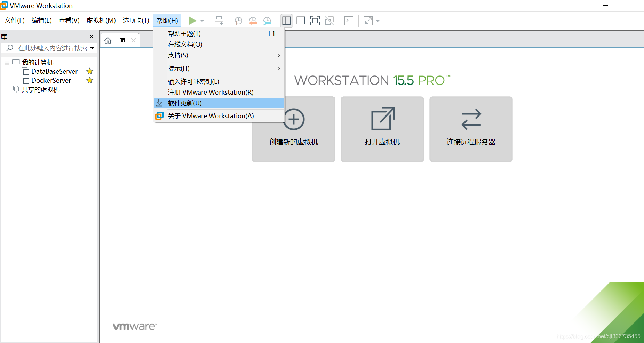Choose 帮助主题(T) from the help menu
This screenshot has width=644, height=343.
coord(219,34)
